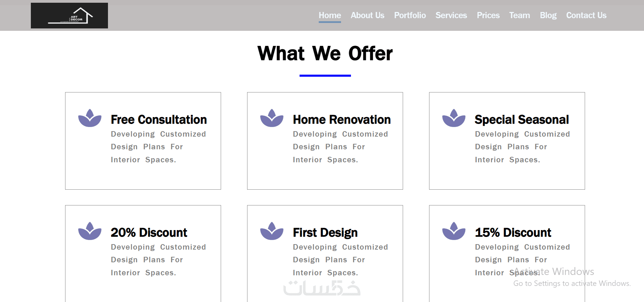644x302 pixels.
Task: Click the lotus icon beside 20% Discount
Action: click(90, 231)
